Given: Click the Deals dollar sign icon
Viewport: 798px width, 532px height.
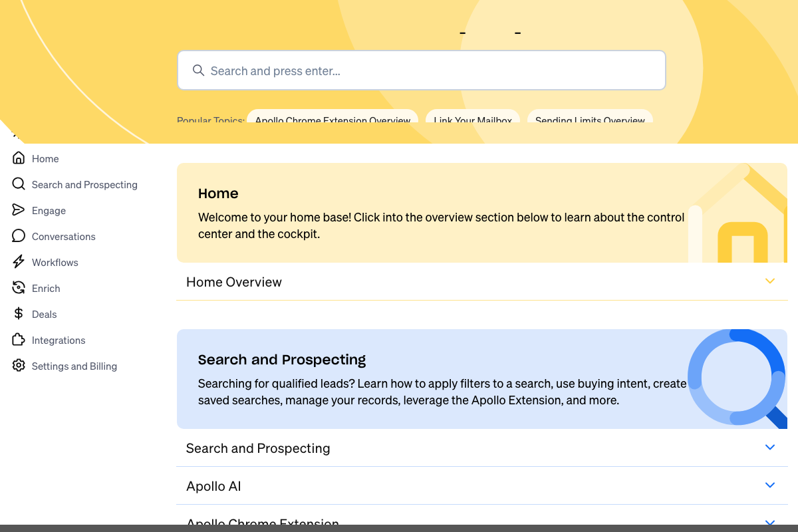Looking at the screenshot, I should [19, 314].
